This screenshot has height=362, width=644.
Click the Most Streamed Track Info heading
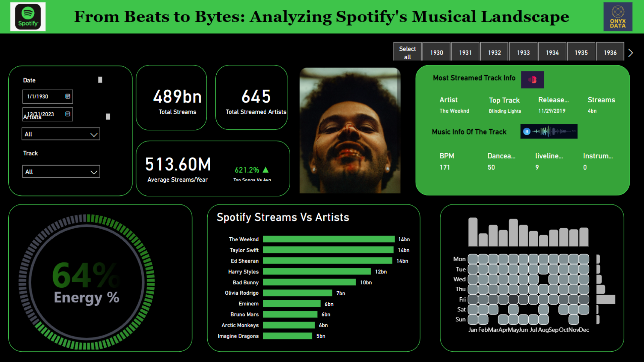(474, 78)
